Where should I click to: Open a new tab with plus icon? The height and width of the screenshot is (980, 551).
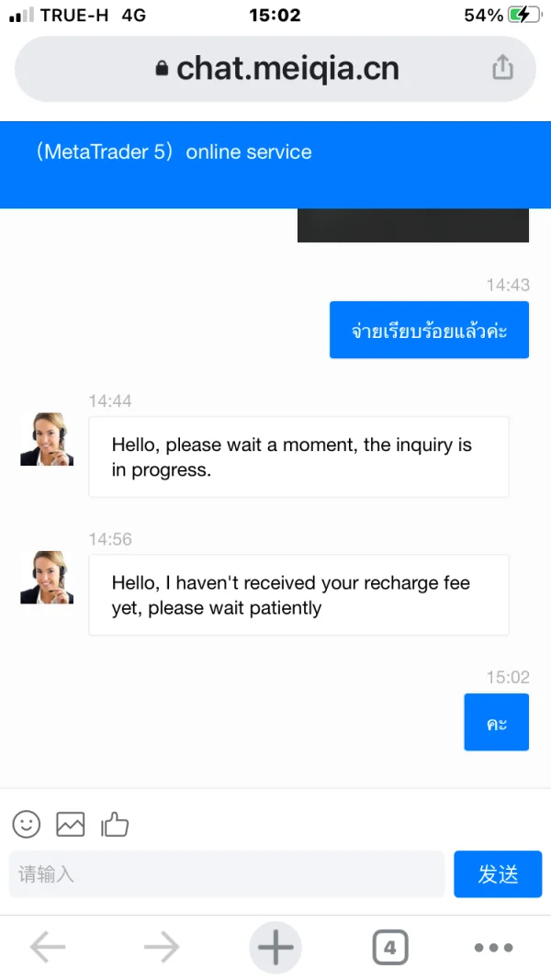click(275, 947)
